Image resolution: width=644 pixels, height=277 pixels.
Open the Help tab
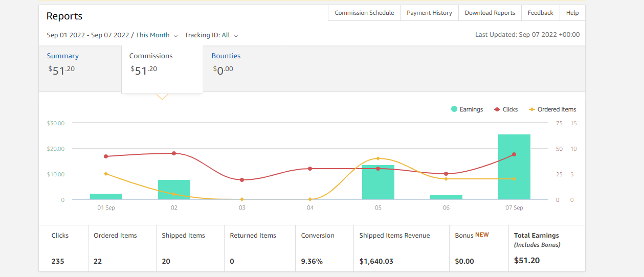[572, 13]
